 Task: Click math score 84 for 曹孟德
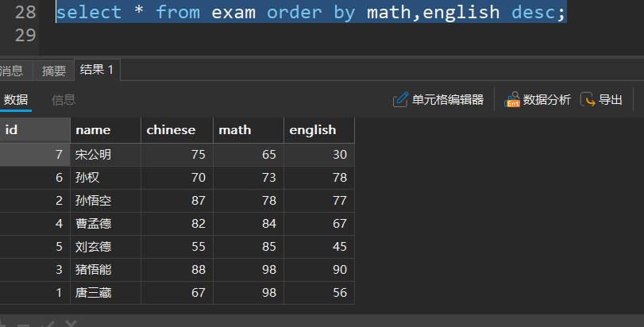click(249, 224)
